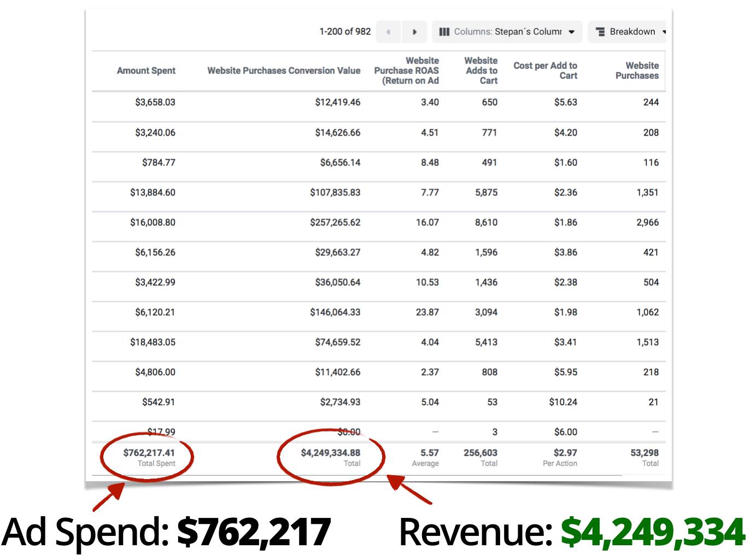
Task: Click the Breakdown list icon
Action: coord(600,32)
